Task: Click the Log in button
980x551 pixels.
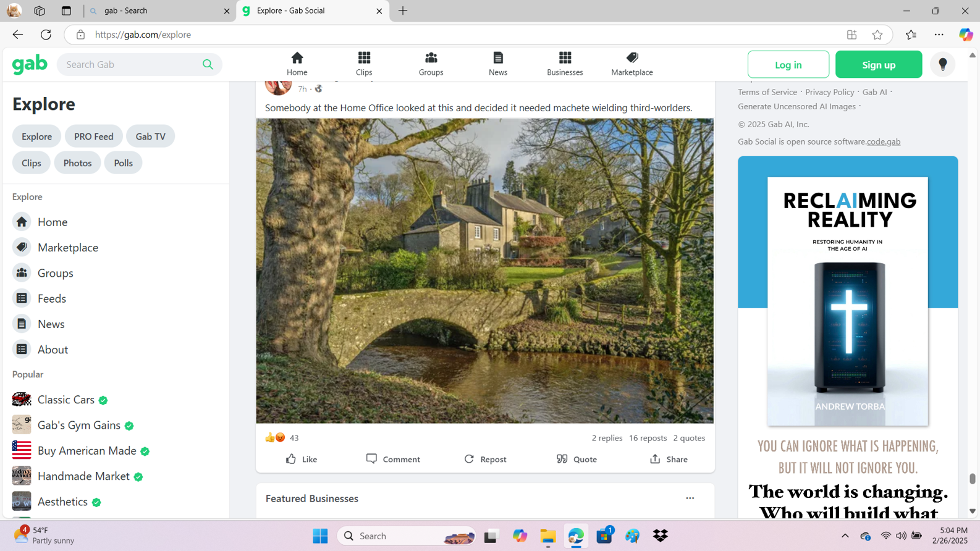Action: pyautogui.click(x=788, y=64)
